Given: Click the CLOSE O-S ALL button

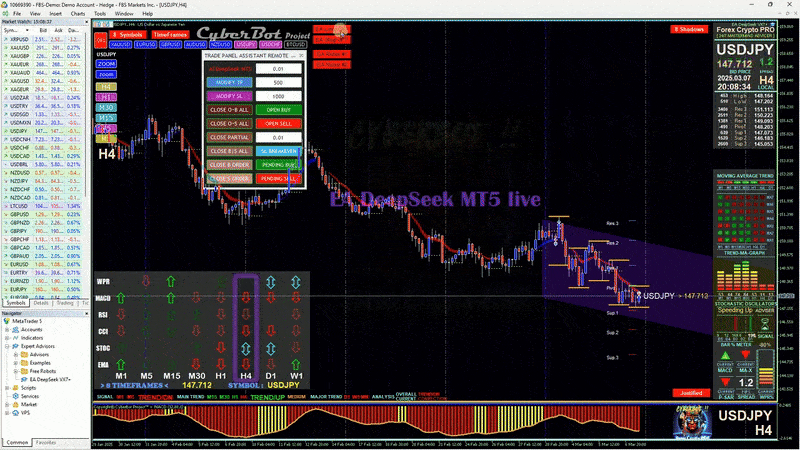Looking at the screenshot, I should [229, 123].
